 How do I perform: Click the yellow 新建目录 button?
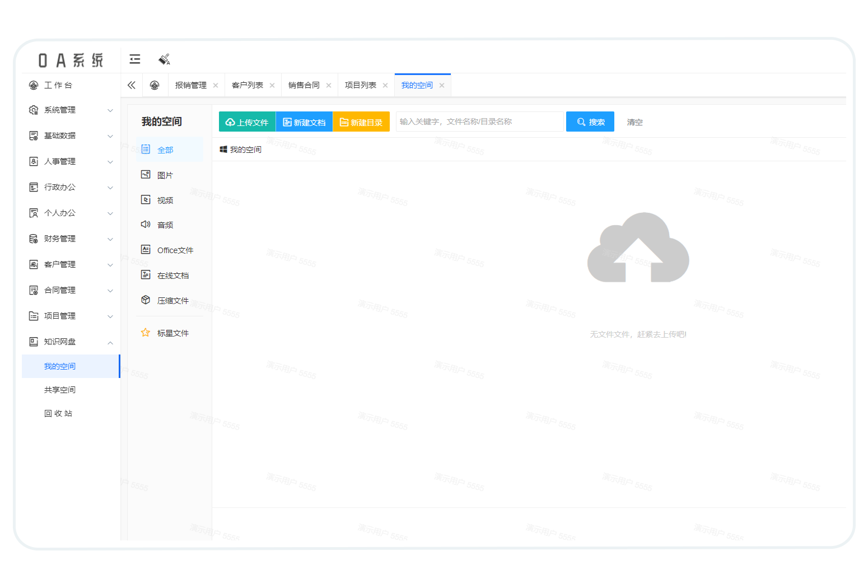point(361,122)
